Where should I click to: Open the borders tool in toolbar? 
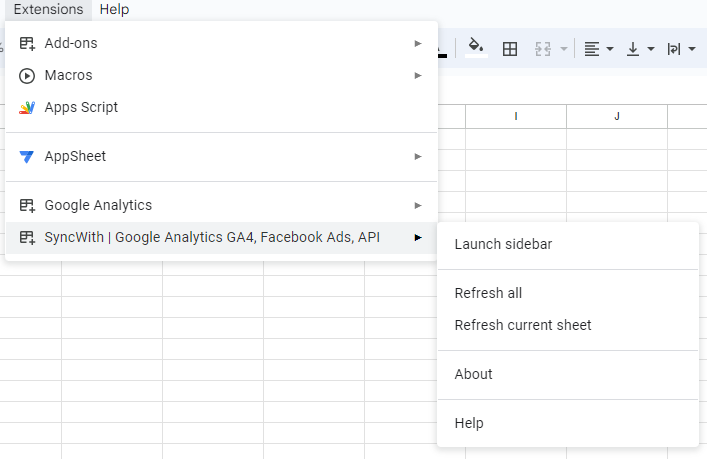pos(510,49)
